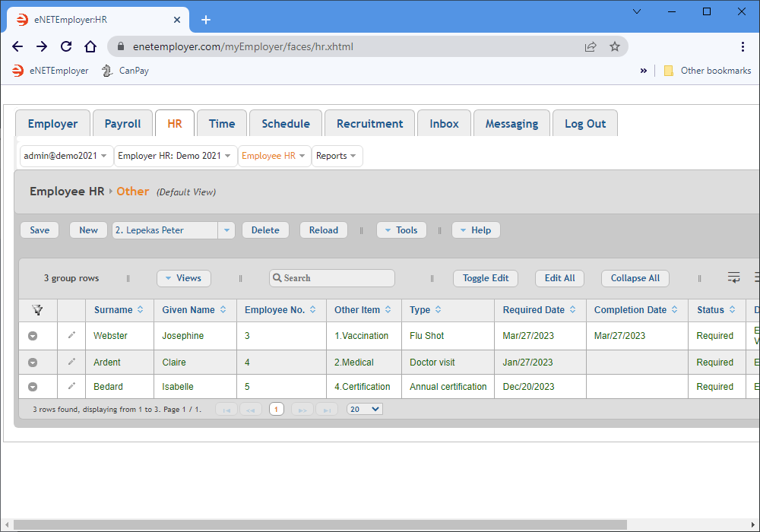Open the admin@demo2021 dropdown
This screenshot has width=760, height=532.
point(66,156)
